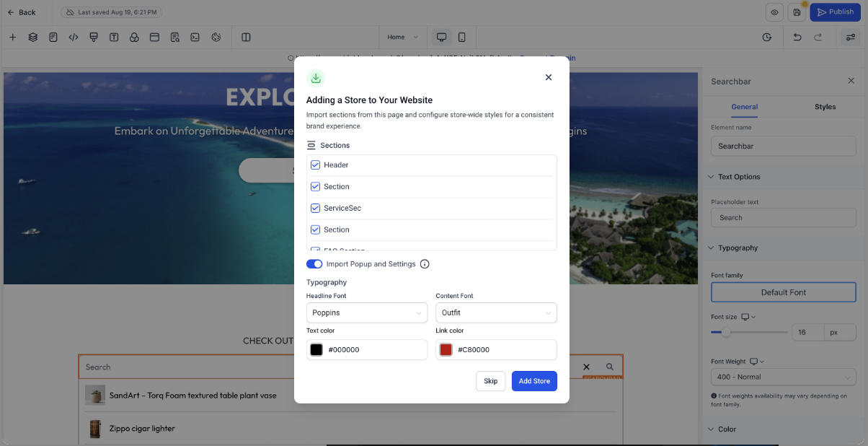Viewport: 868px width, 446px height.
Task: Open the layers panel icon
Action: [33, 37]
